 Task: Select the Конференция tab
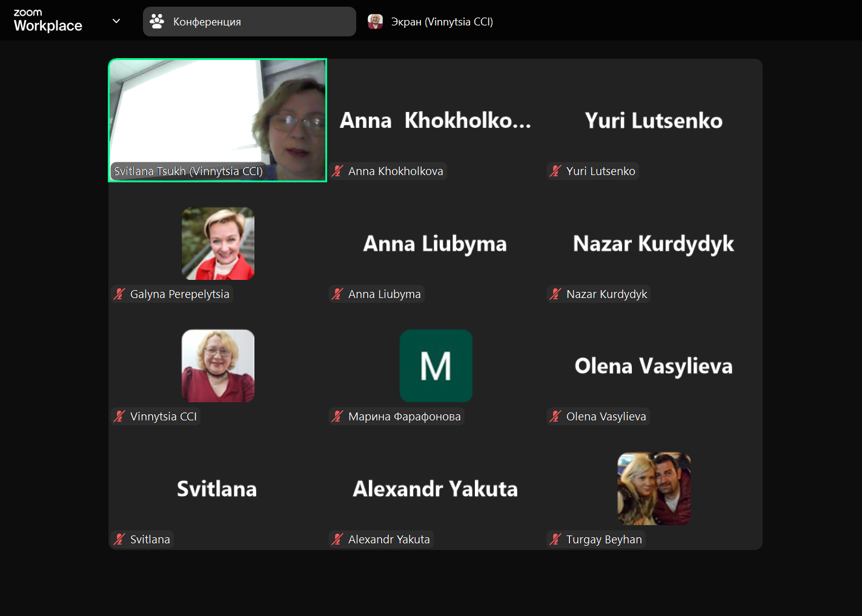[250, 22]
